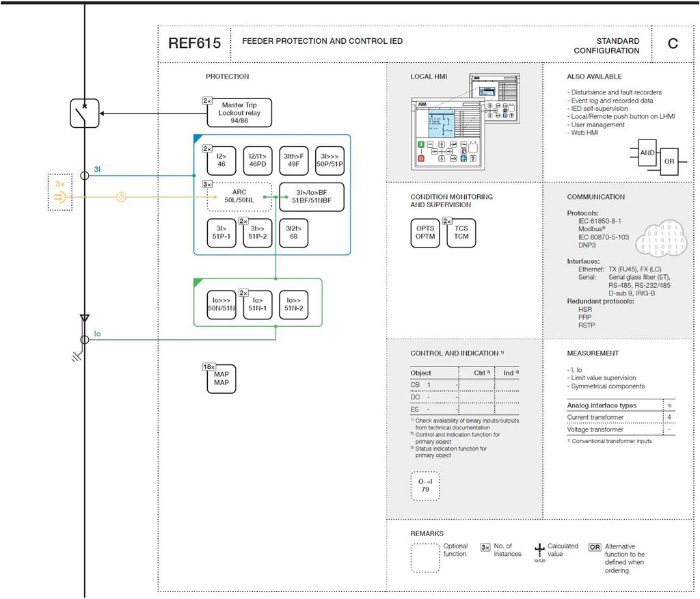The height and width of the screenshot is (599, 700).
Task: Click the REF615 product title
Action: (195, 43)
